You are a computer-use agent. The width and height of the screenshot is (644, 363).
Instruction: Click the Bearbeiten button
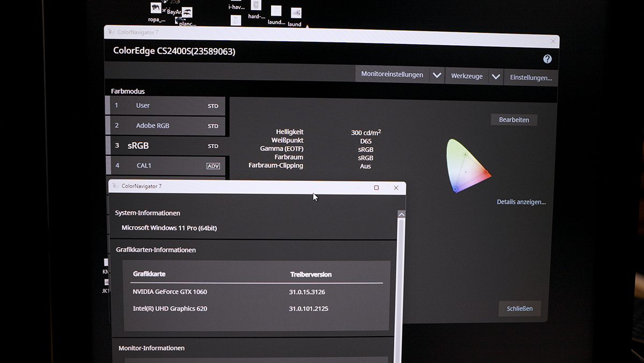514,120
